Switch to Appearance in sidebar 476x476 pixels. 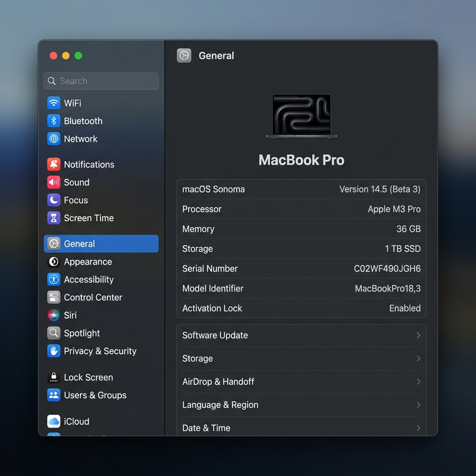pyautogui.click(x=88, y=262)
